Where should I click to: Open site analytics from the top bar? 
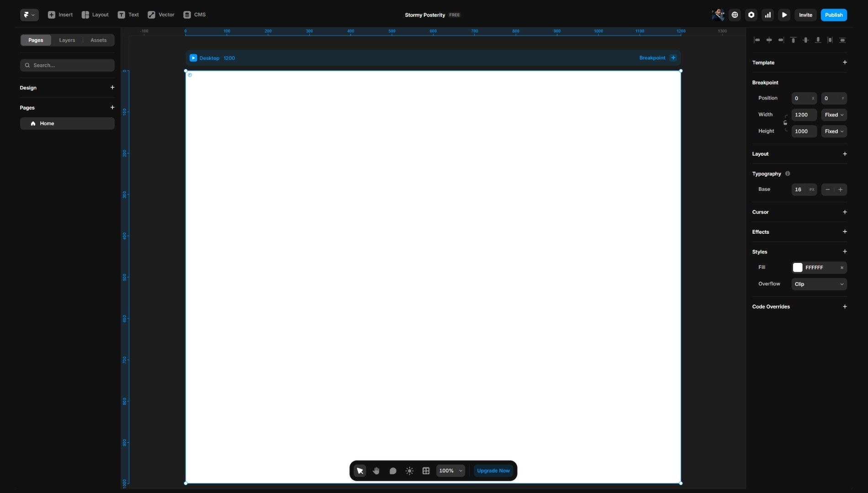tap(767, 15)
